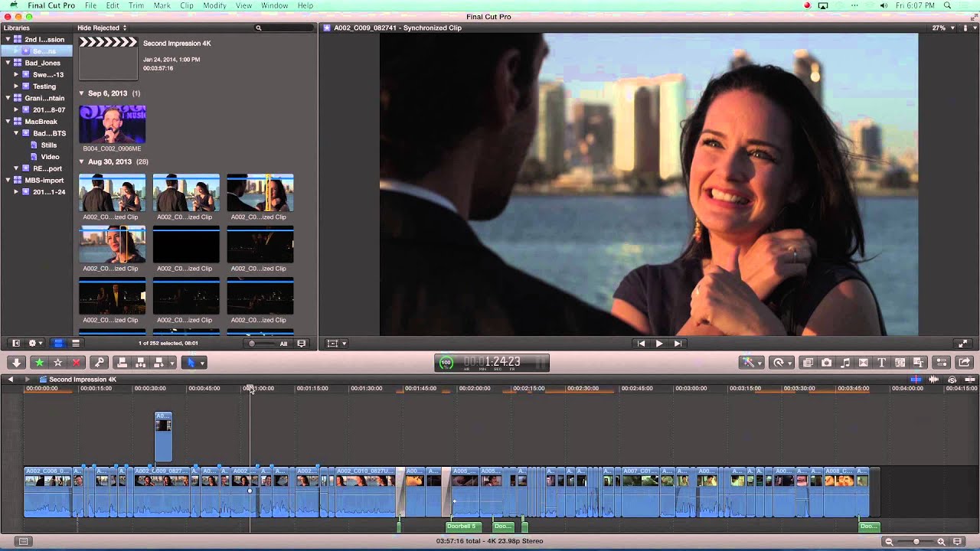
Task: Toggle clip soloing
Action: [952, 380]
